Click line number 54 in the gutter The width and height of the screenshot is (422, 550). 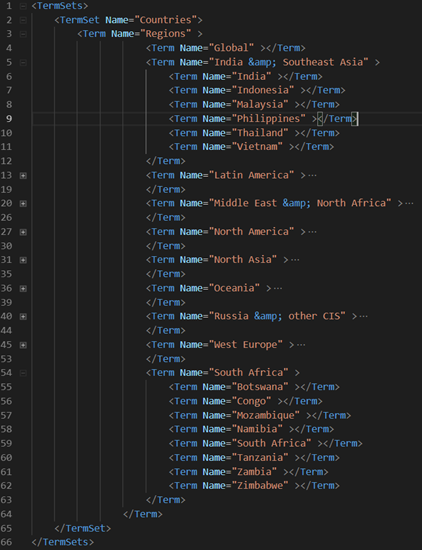[6, 373]
